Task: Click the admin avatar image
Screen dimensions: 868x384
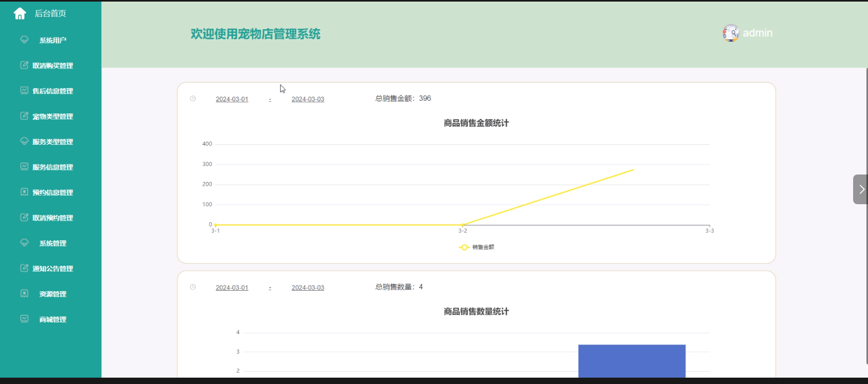Action: [x=731, y=33]
